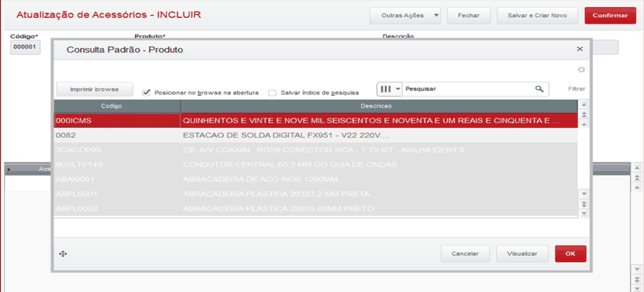Click the Visualizar button
This screenshot has height=292, width=644.
pos(522,254)
